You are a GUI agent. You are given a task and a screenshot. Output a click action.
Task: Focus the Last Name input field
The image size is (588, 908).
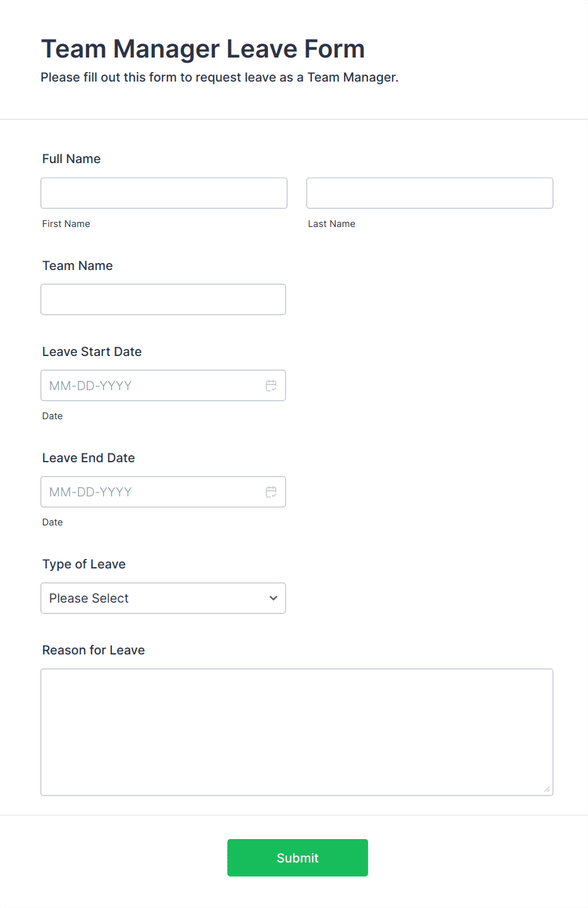[x=430, y=193]
